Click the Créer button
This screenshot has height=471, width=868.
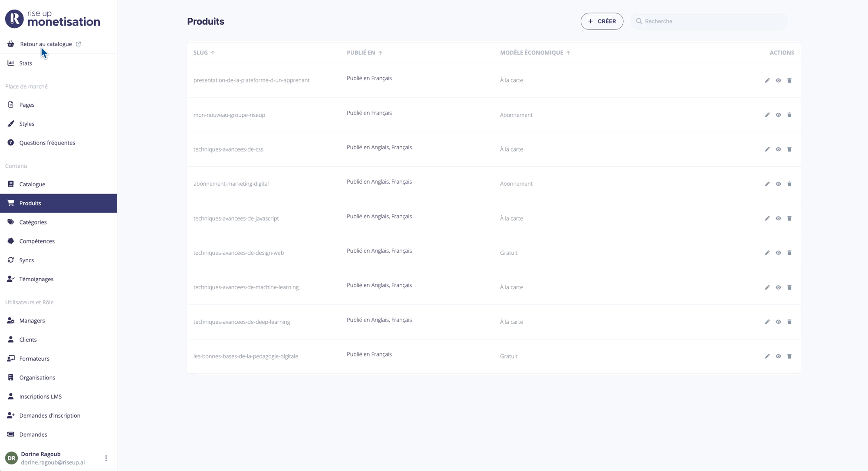602,21
